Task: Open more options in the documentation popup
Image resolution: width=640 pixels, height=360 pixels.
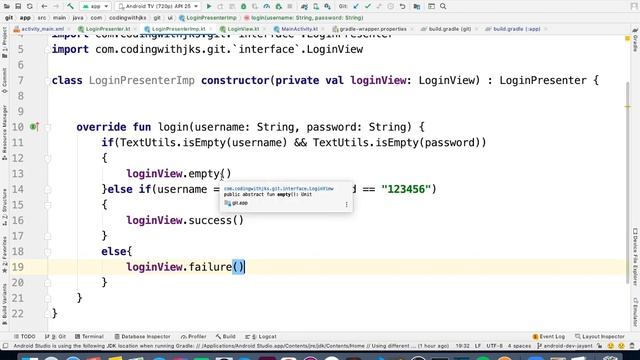Action: [347, 204]
